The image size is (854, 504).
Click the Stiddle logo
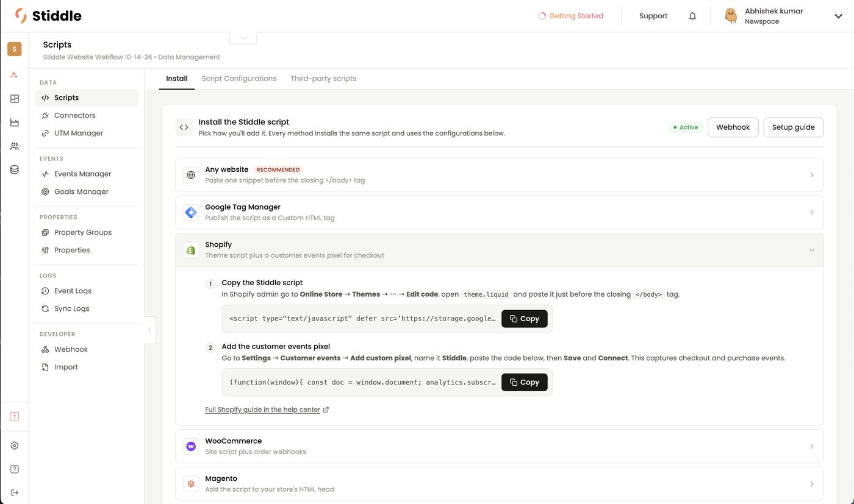pos(48,16)
